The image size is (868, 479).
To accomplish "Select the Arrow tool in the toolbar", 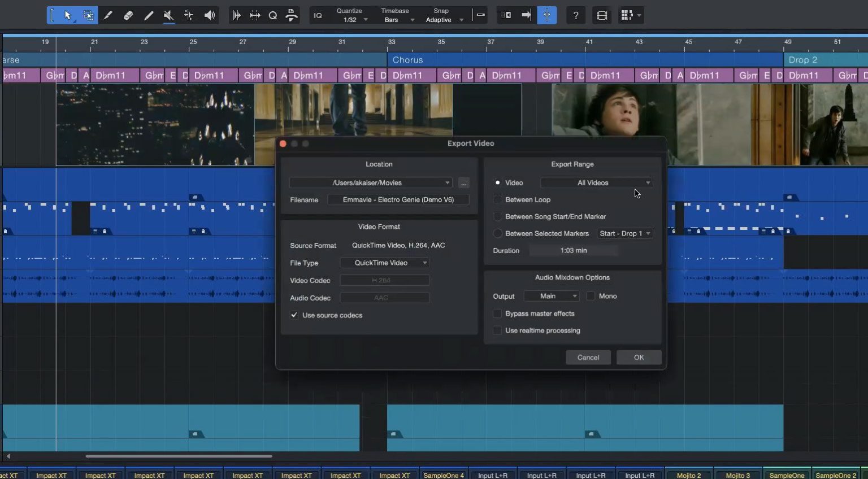I will pyautogui.click(x=68, y=15).
